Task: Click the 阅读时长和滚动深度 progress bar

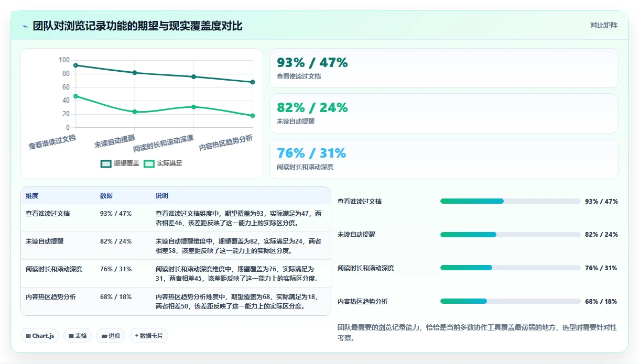Action: [x=511, y=268]
